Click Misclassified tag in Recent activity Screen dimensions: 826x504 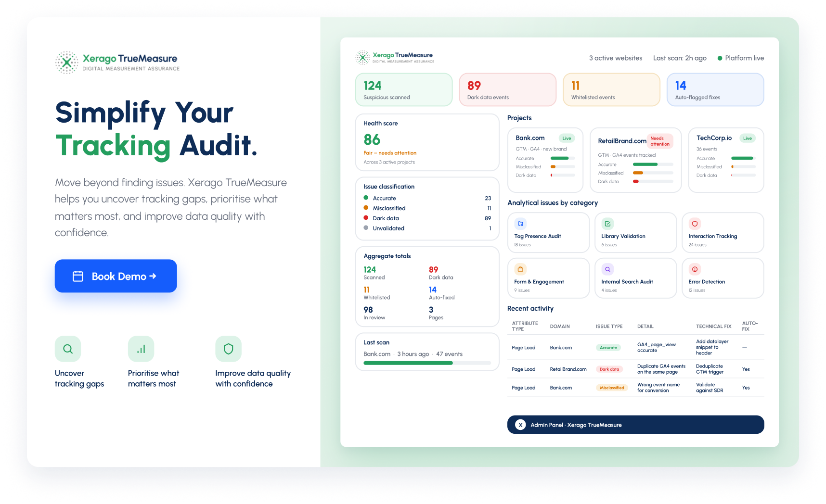tap(612, 388)
